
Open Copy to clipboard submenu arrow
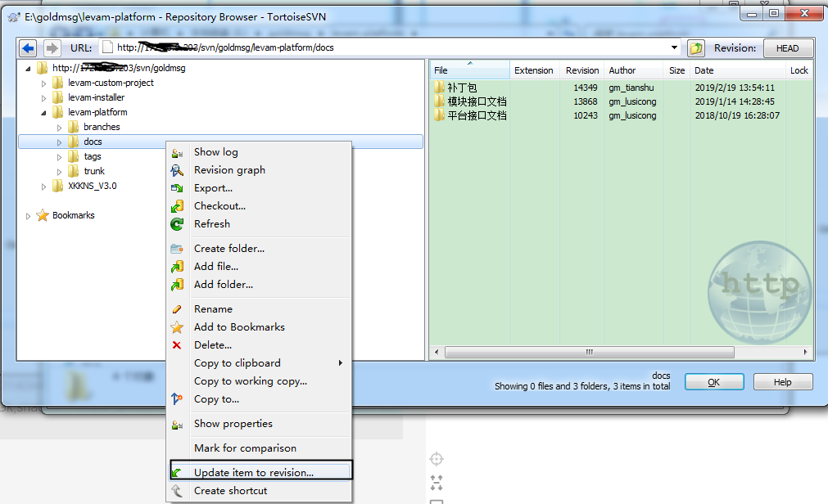(x=341, y=363)
